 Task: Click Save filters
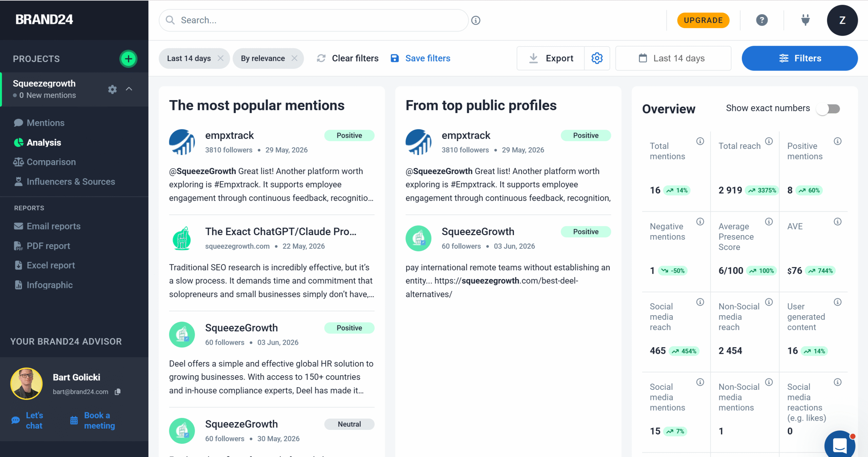(420, 58)
